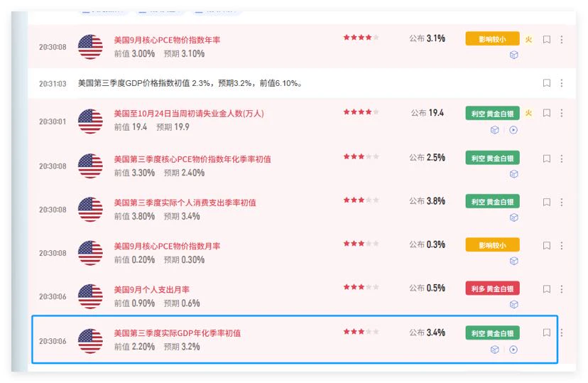The image size is (588, 383).
Task: Click the fire icon beside 核心PCE物价指数年率 badge
Action: (x=529, y=39)
